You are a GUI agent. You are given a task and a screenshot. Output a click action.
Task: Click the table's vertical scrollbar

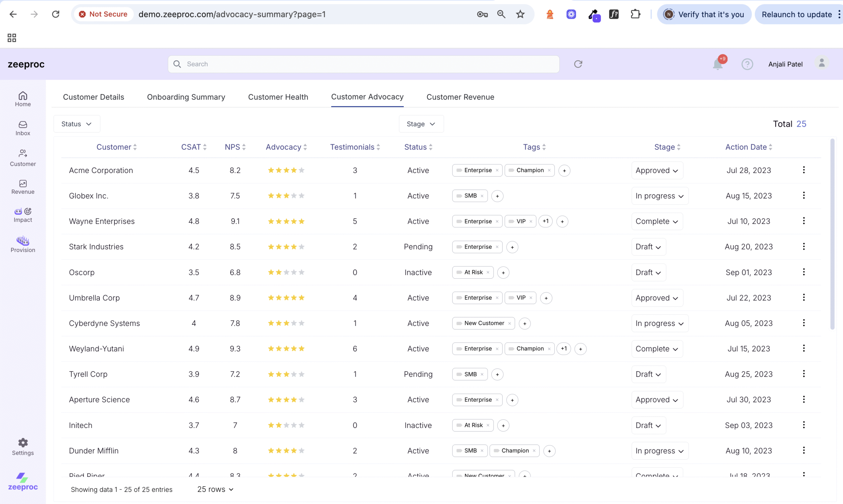coord(832,234)
